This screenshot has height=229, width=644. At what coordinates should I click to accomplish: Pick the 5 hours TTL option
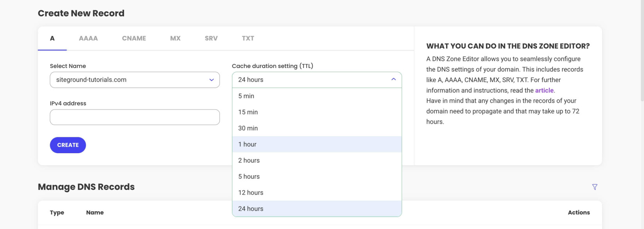[317, 177]
